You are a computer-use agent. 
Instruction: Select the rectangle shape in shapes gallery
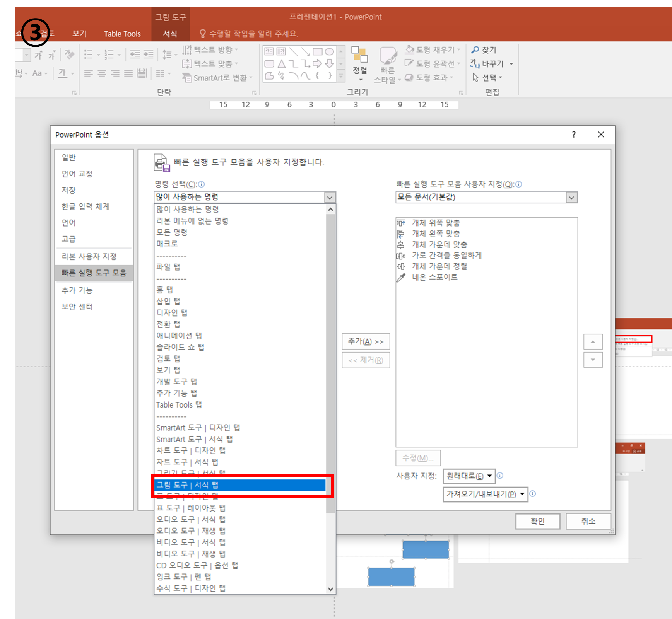click(x=318, y=52)
